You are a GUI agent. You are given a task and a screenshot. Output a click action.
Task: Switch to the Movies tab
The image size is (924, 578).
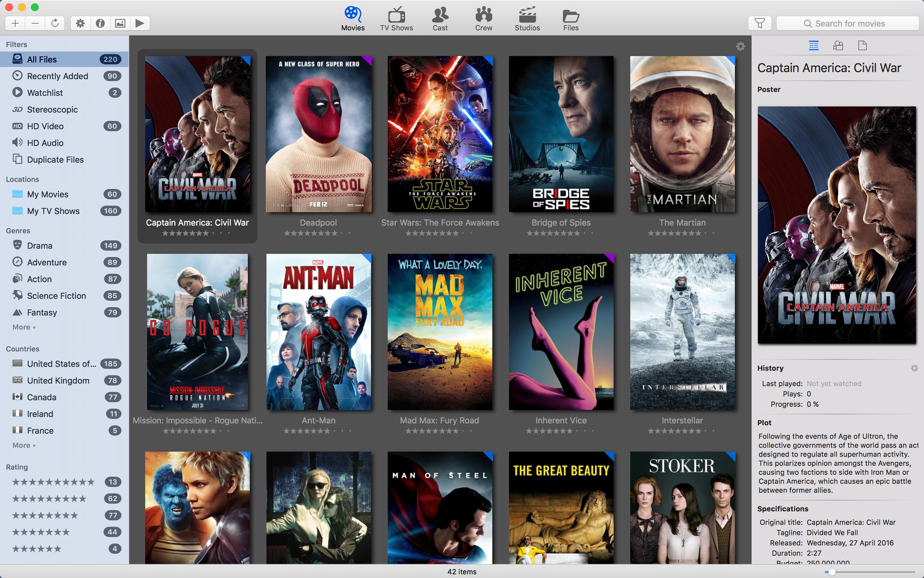(x=353, y=19)
